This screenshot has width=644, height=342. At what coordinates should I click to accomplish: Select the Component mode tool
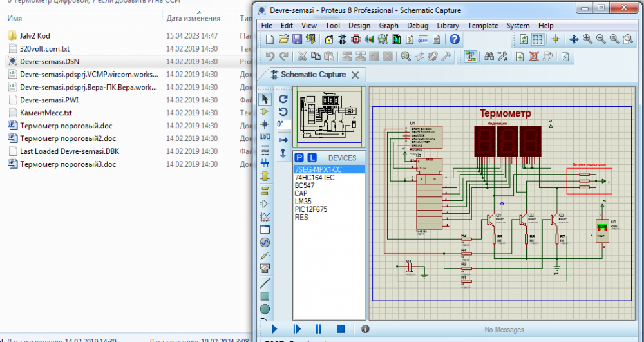pyautogui.click(x=265, y=111)
